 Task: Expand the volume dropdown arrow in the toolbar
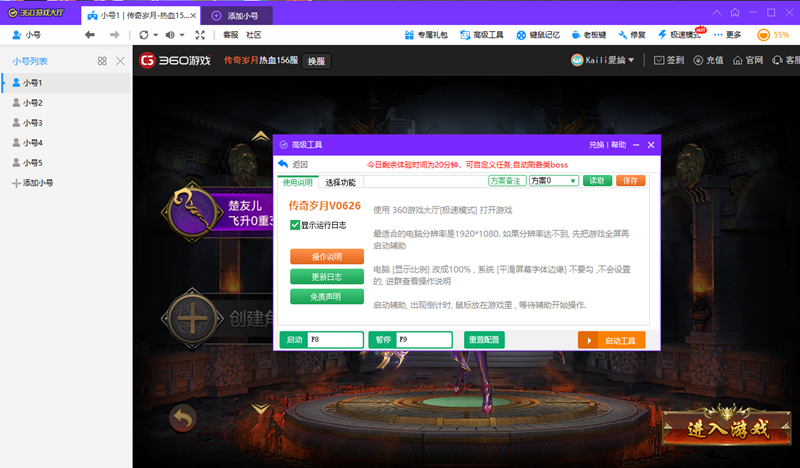(182, 34)
